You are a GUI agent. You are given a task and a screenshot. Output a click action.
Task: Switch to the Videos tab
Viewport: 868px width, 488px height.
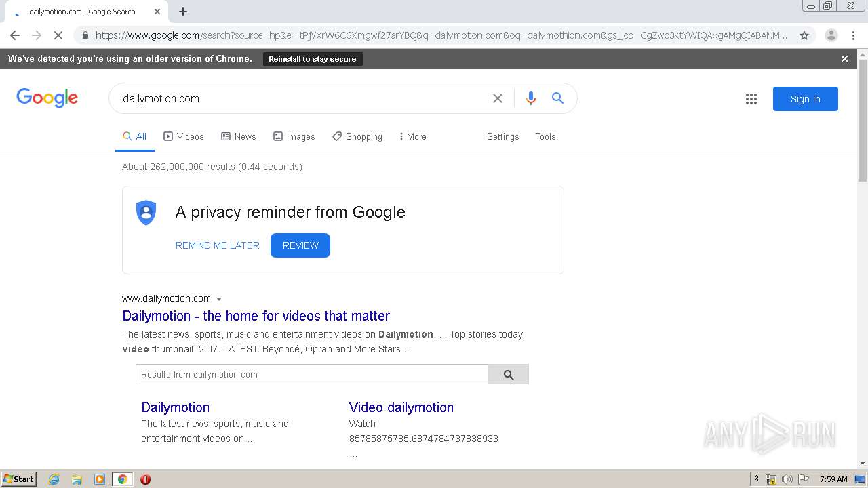tap(184, 136)
